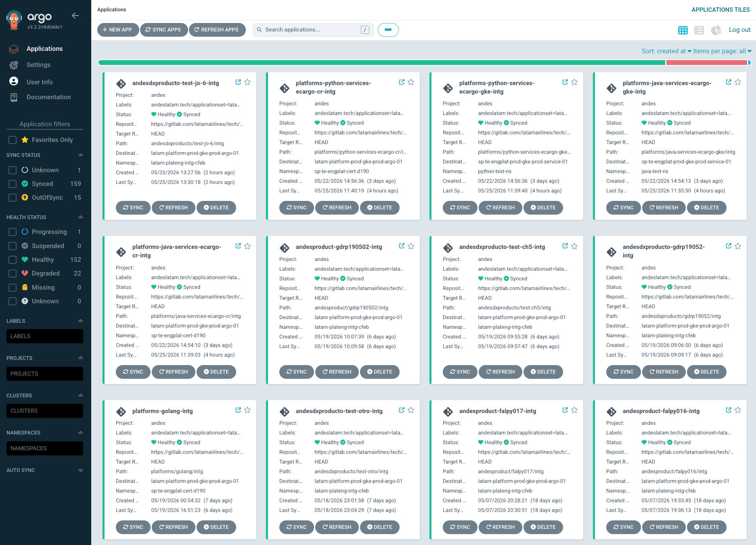Open external link for andesproduct-falpy016-intg

(x=729, y=410)
